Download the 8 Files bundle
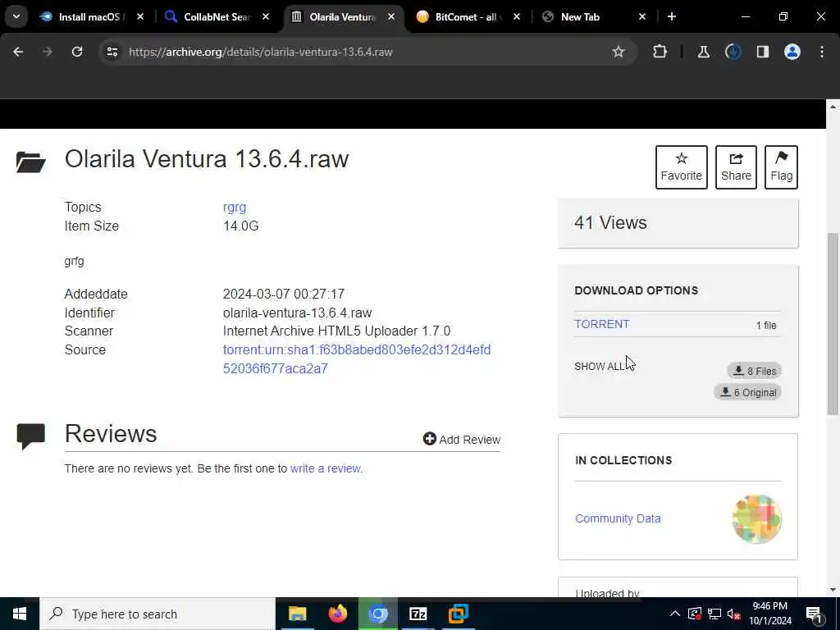This screenshot has height=630, width=840. pos(755,371)
